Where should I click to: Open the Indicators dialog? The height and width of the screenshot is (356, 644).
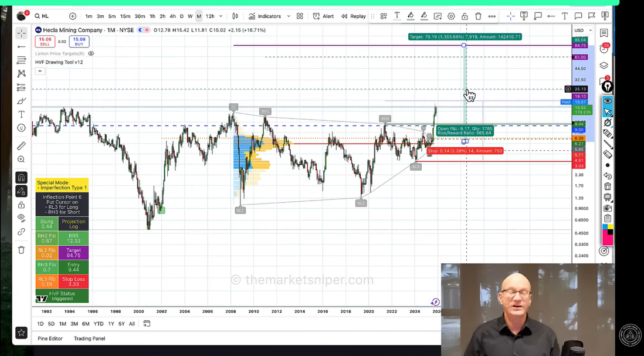(265, 16)
